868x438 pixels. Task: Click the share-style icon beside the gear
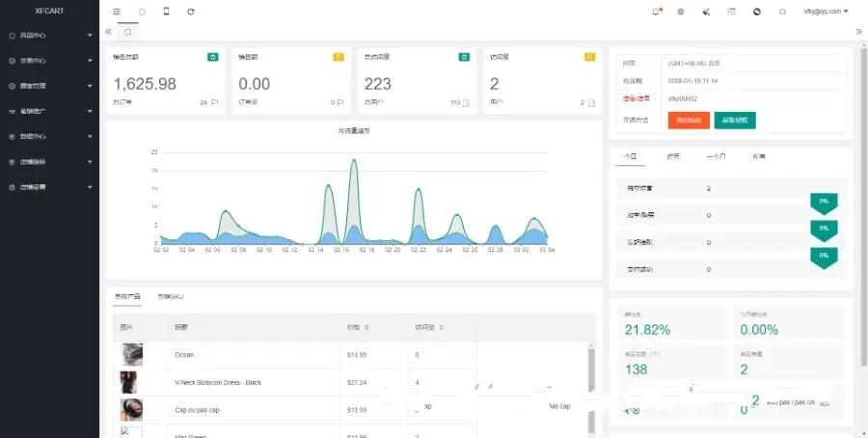706,11
